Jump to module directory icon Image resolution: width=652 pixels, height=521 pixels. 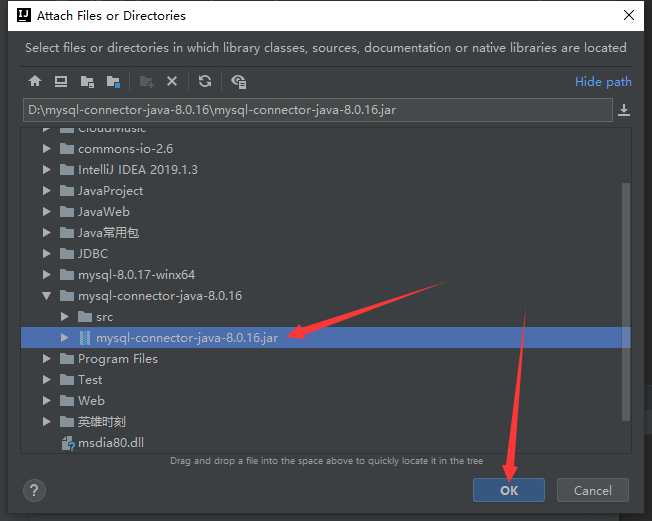[x=113, y=81]
